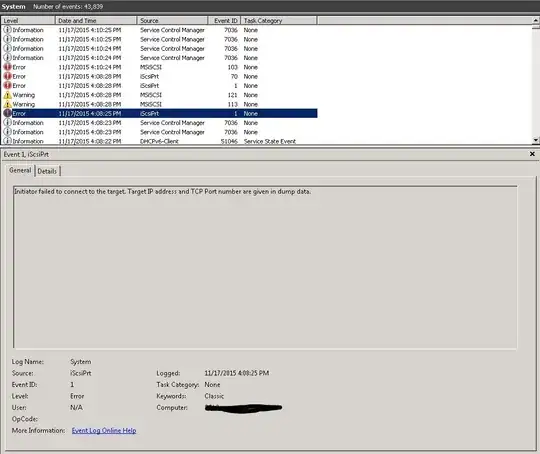Screen dimensions: 540x454
Task: Click the Error icon for MSiSCSI event 103
Action: (x=7, y=67)
